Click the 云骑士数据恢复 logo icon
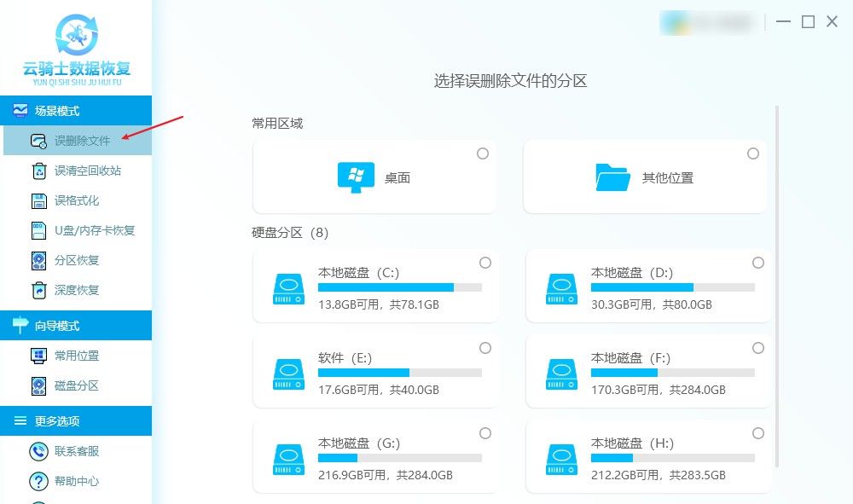 77,35
